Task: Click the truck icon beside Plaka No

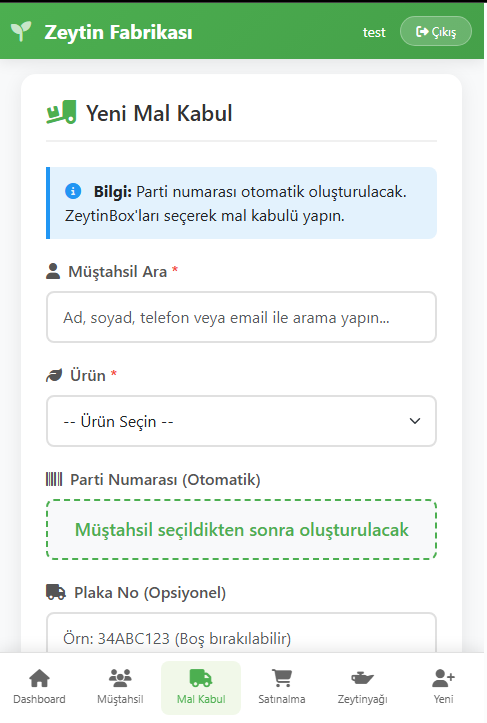Action: 56,592
